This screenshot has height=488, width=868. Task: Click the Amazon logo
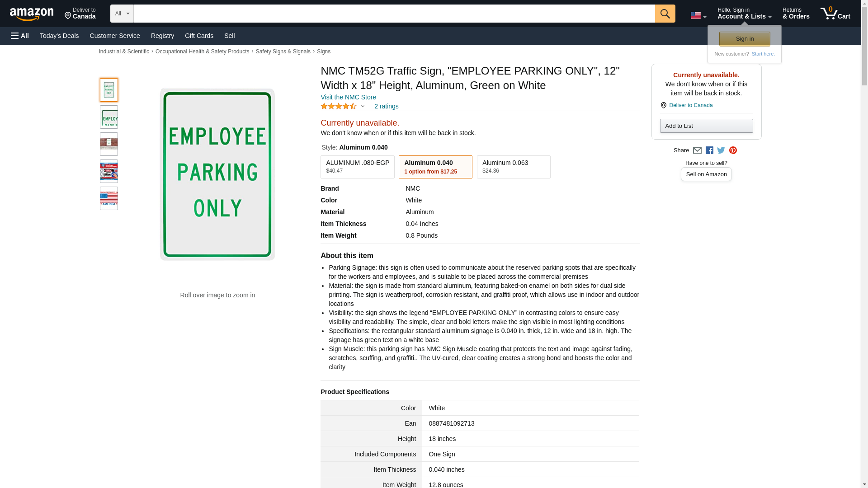(x=32, y=14)
